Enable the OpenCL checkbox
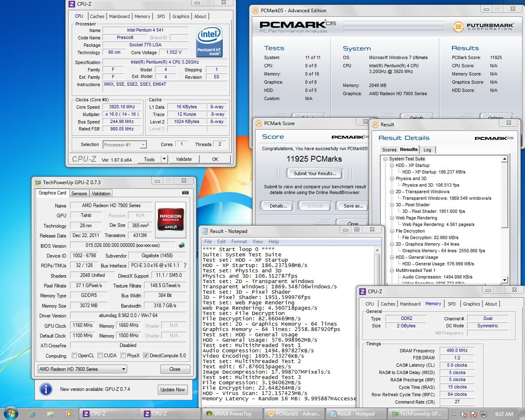 pos(74,356)
